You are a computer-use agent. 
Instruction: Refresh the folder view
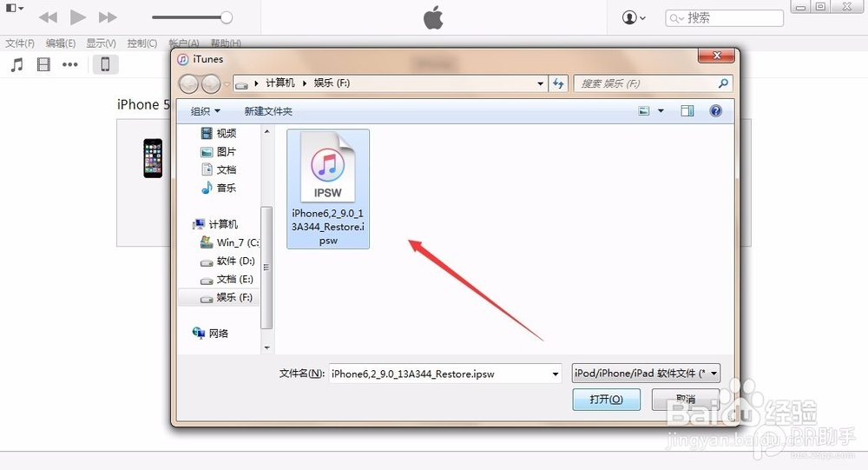click(x=558, y=83)
